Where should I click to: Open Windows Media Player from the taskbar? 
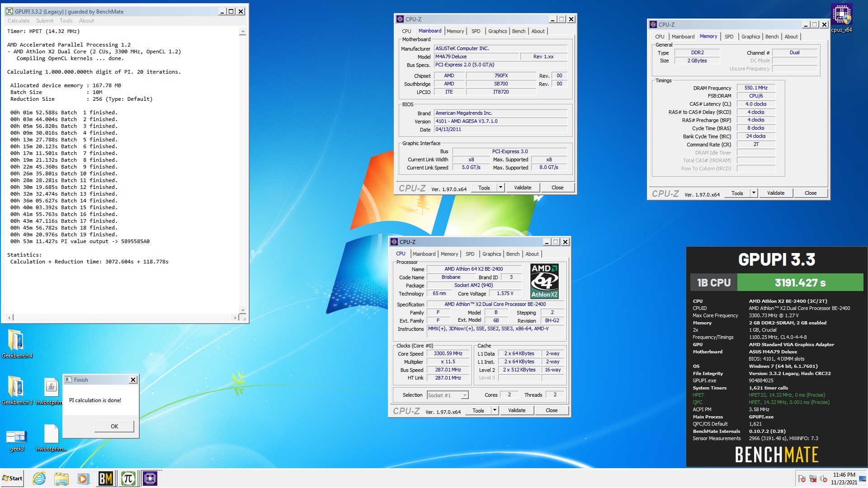[83, 478]
